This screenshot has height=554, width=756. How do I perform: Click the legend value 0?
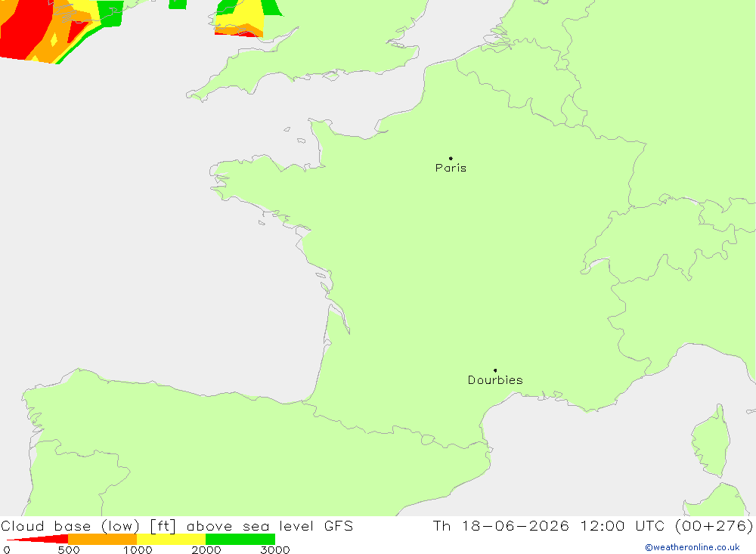(x=7, y=550)
